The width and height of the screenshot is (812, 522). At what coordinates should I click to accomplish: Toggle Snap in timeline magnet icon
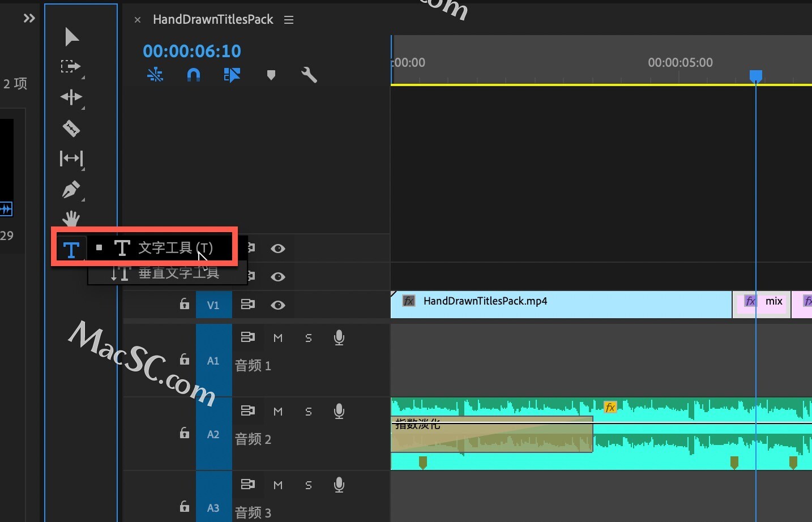coord(194,75)
